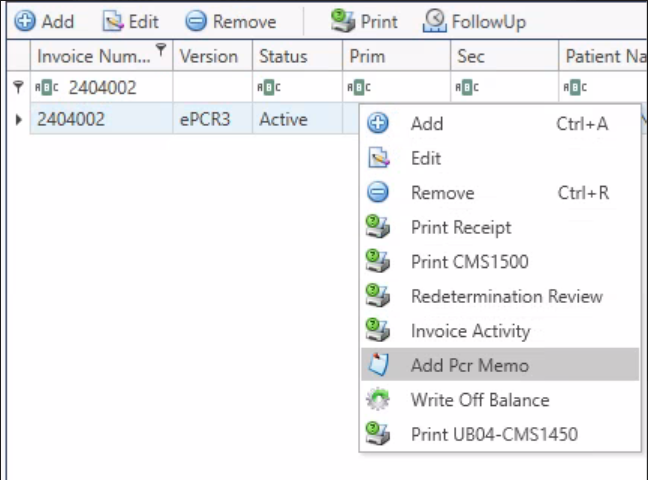Click the Prim column header
Image resolution: width=648 pixels, height=480 pixels.
point(367,56)
